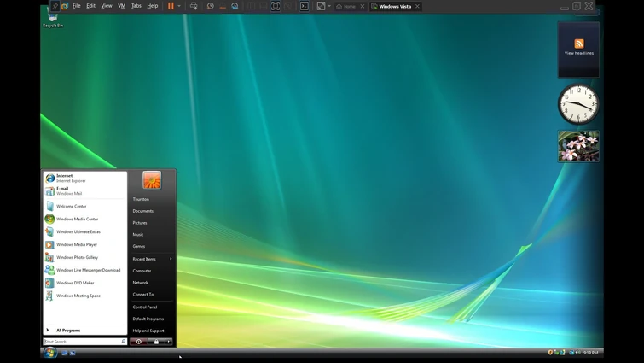The width and height of the screenshot is (644, 363).
Task: Launch Windows Media Player
Action: click(x=76, y=244)
